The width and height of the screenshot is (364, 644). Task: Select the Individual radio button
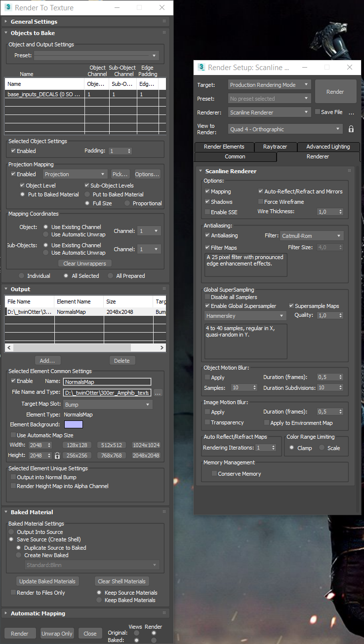tap(21, 276)
